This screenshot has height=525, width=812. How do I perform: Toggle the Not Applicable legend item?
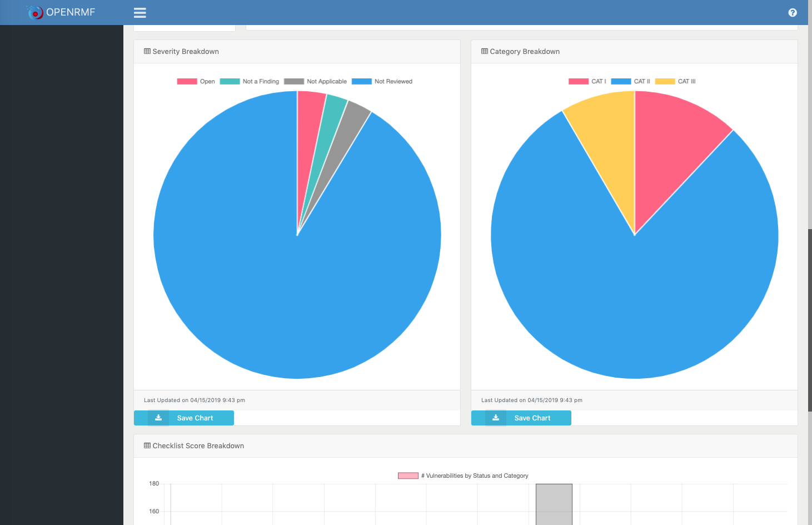tap(315, 81)
